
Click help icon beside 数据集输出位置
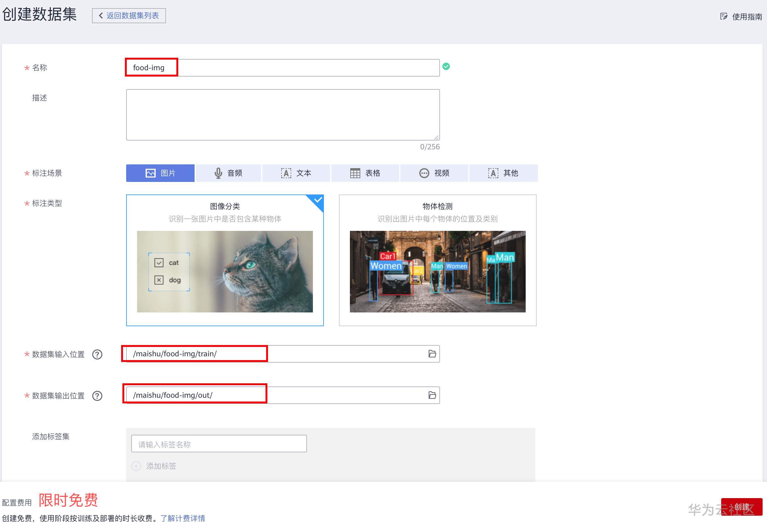(97, 396)
